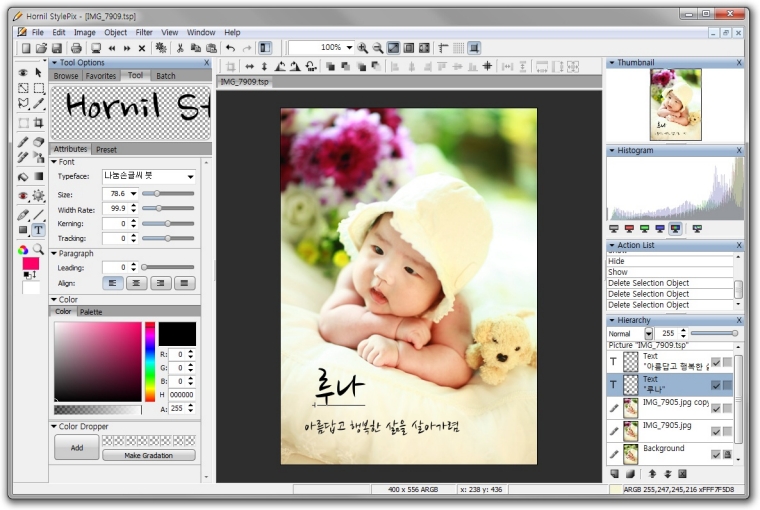This screenshot has width=760, height=510.
Task: Toggle lock box of Background layer
Action: pyautogui.click(x=728, y=455)
